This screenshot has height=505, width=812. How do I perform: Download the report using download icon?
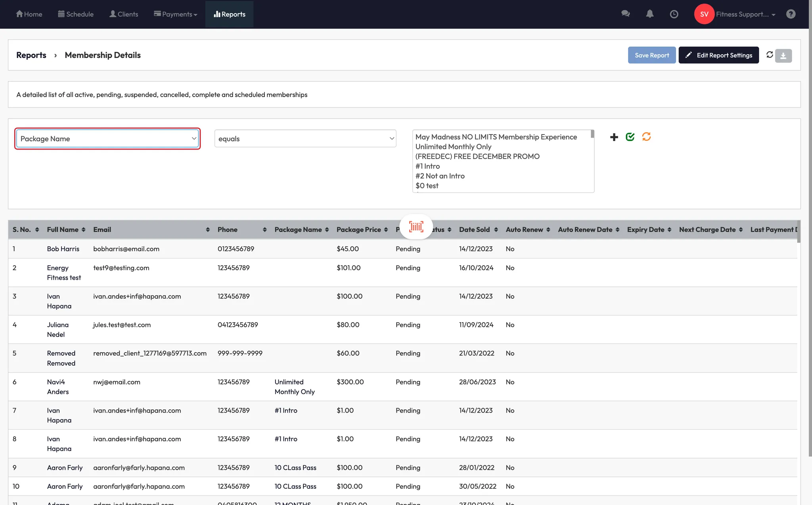click(783, 56)
